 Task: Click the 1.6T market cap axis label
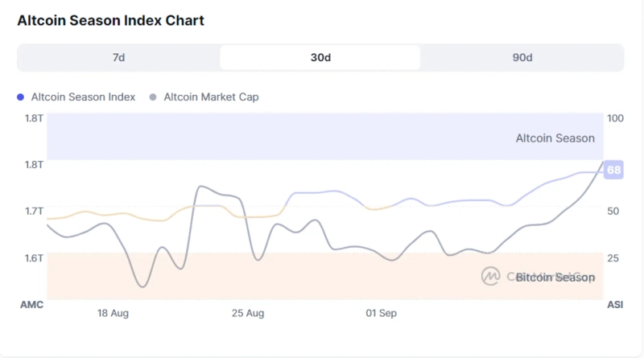[34, 257]
